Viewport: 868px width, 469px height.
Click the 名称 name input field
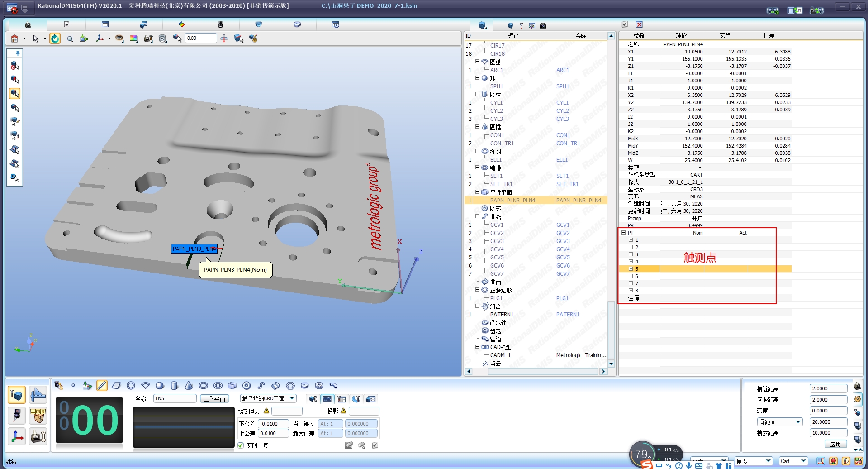pyautogui.click(x=175, y=398)
